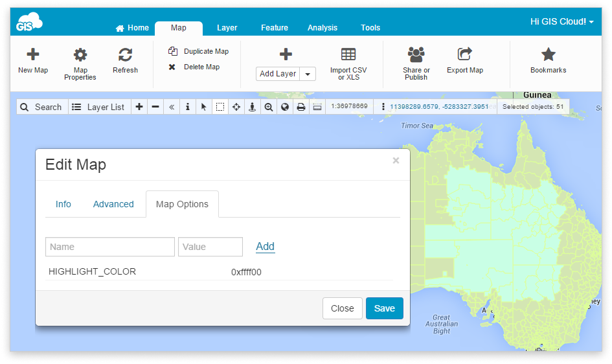Click Import CSV or XLS

[x=348, y=64]
